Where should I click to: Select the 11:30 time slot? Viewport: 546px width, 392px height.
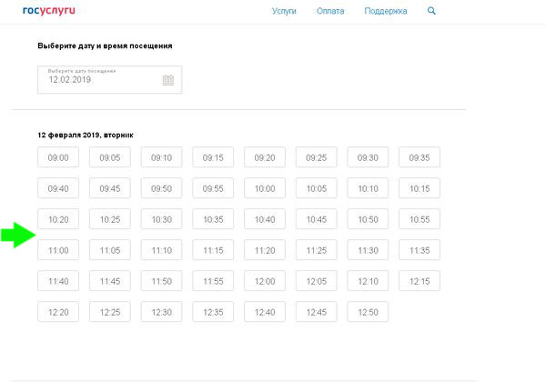[368, 250]
